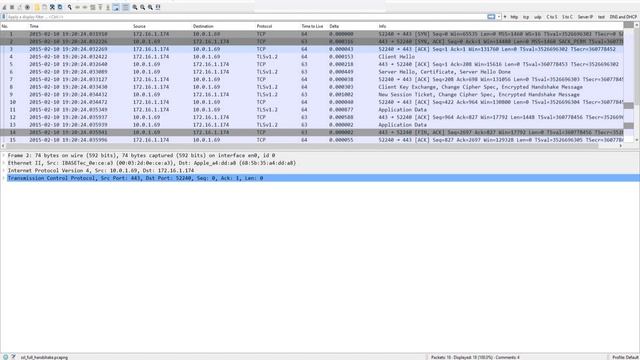Viewport: 640px width, 360px height.
Task: Click the horizontal scrollbar's right arrow
Action: (621, 146)
